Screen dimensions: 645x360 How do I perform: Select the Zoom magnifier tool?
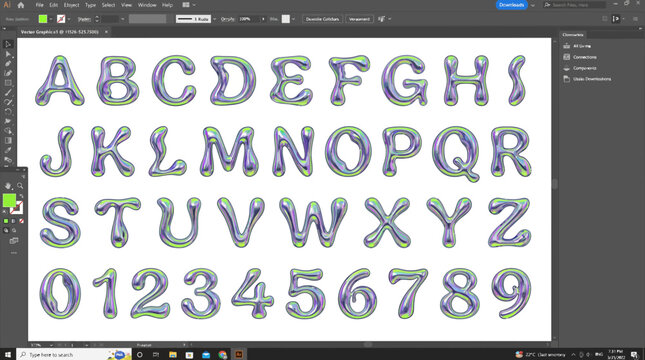[20, 186]
